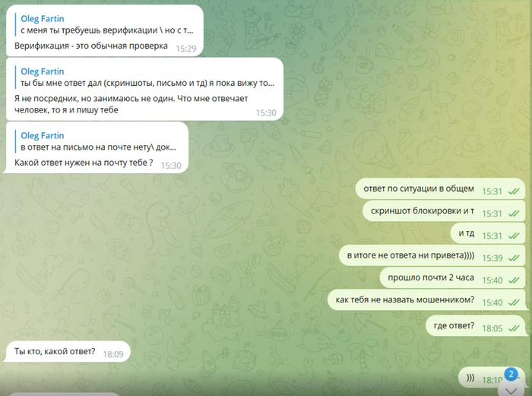
Task: Click timestamp 15:30 under "Какой ответ нужен"
Action: click(171, 166)
